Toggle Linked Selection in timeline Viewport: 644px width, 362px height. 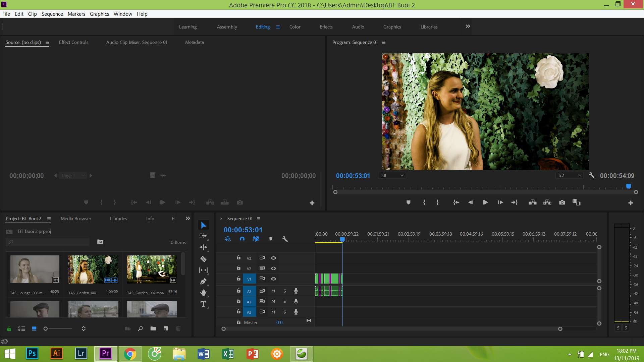coord(256,239)
